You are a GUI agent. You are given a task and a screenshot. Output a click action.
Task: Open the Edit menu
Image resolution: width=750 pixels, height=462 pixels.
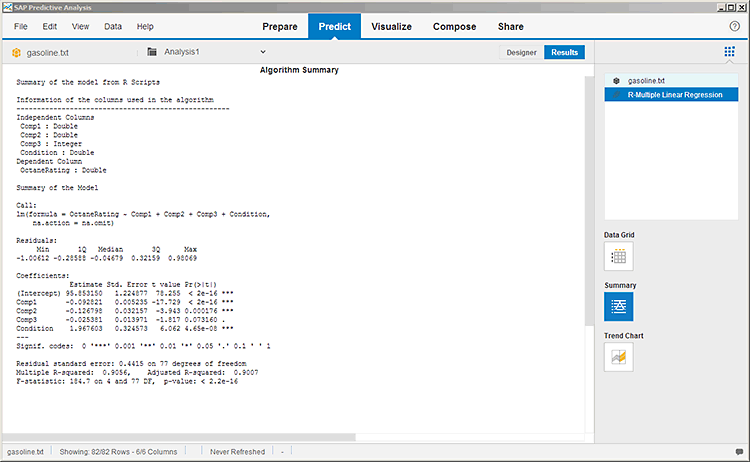coord(50,26)
